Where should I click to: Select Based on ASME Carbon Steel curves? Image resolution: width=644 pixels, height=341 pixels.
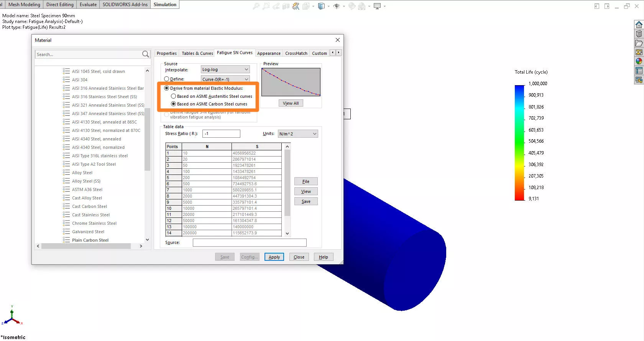tap(174, 104)
